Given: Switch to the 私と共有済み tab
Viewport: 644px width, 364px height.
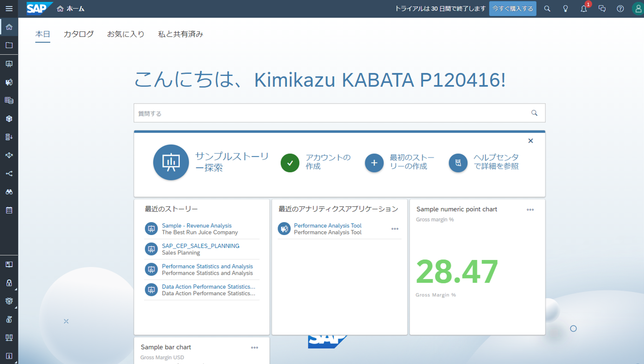Looking at the screenshot, I should [x=181, y=34].
